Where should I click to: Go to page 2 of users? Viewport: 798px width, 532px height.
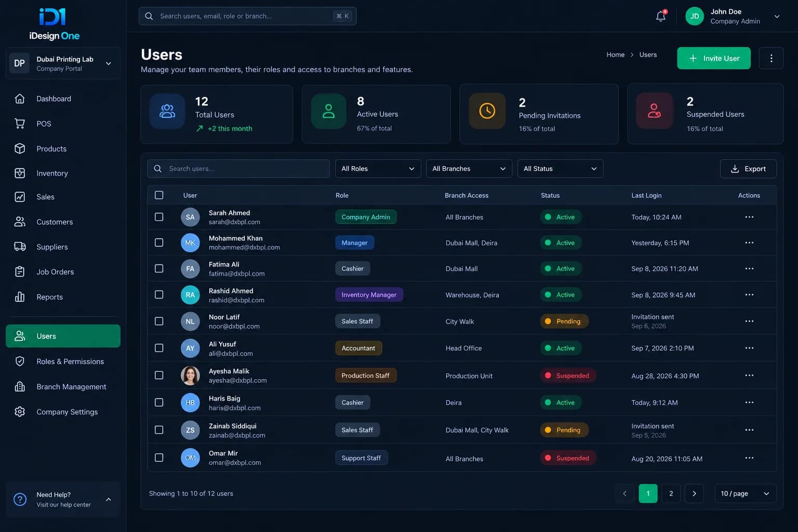click(x=671, y=494)
